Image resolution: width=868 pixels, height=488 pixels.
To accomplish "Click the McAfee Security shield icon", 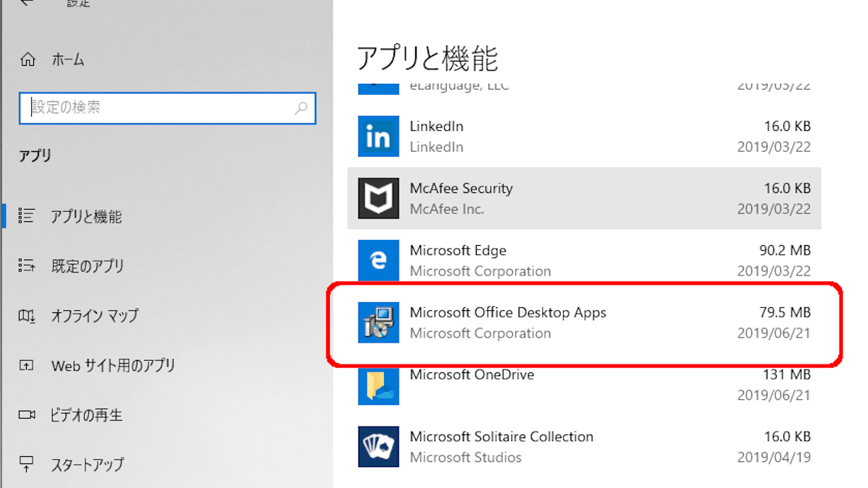I will [378, 198].
